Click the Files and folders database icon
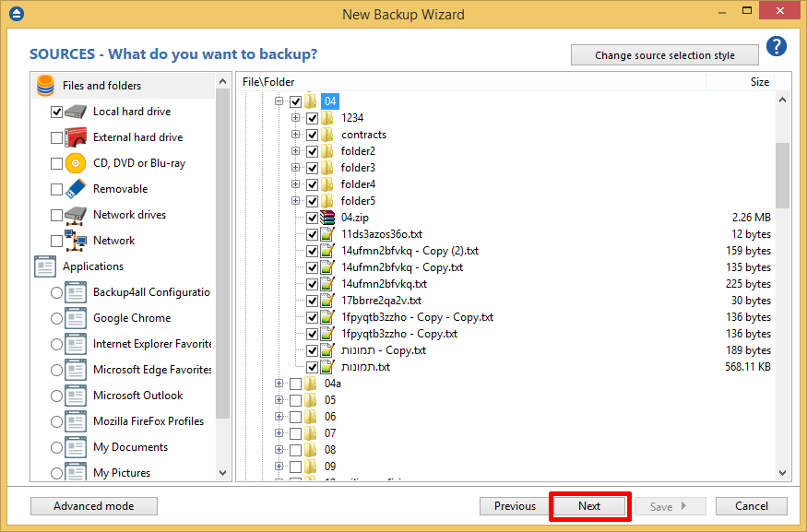The height and width of the screenshot is (532, 807). coord(45,86)
